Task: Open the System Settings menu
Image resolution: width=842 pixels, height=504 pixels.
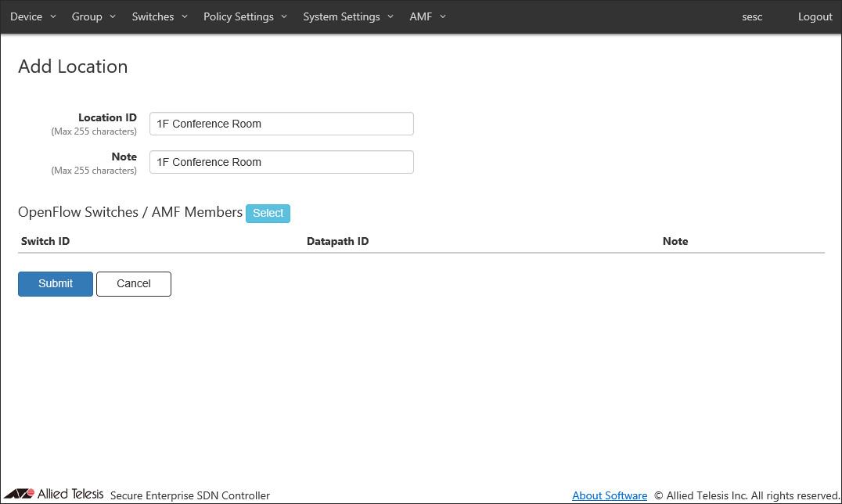Action: [348, 16]
